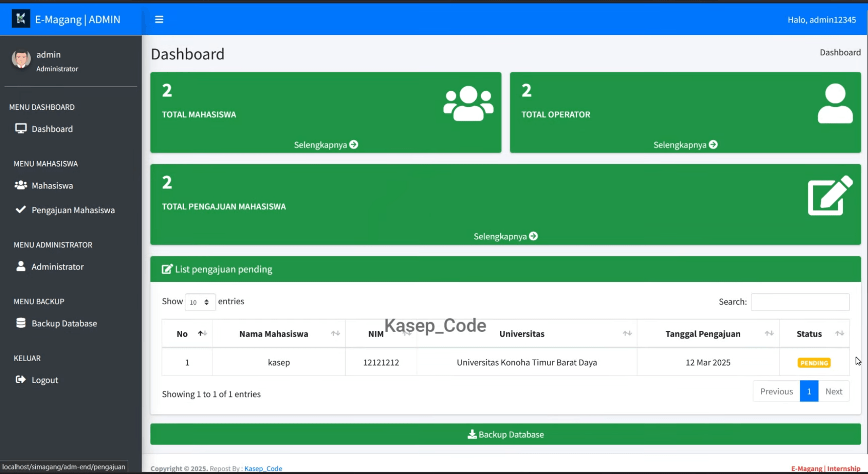Click the monitor icon beside Dashboard
This screenshot has width=868, height=474.
click(x=21, y=129)
